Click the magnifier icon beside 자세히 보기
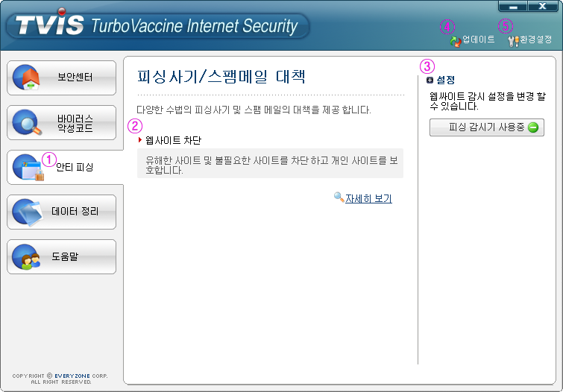 (339, 197)
